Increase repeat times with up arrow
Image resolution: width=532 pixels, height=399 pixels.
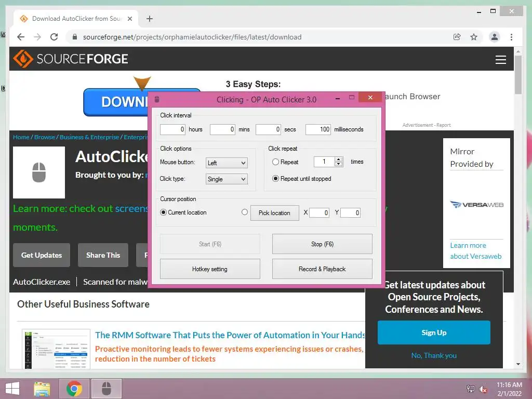click(338, 159)
